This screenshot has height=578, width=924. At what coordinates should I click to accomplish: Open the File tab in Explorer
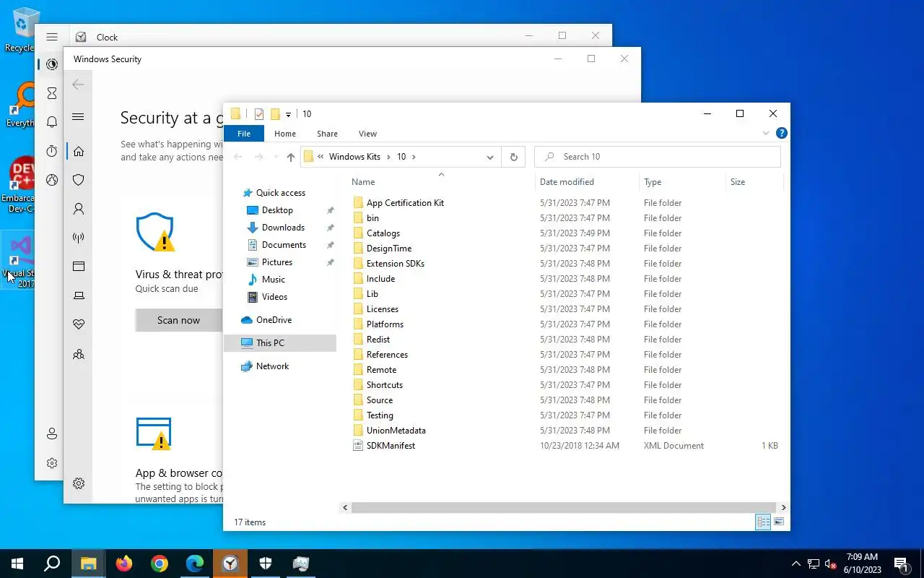[x=244, y=134]
